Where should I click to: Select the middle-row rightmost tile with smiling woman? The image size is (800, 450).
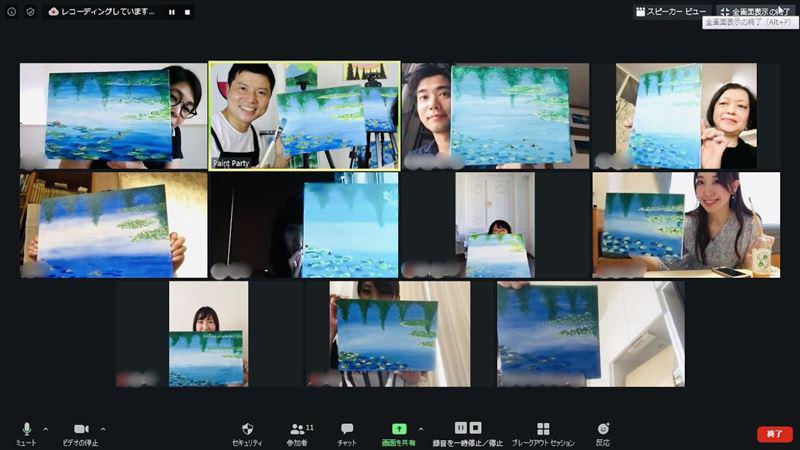click(686, 225)
